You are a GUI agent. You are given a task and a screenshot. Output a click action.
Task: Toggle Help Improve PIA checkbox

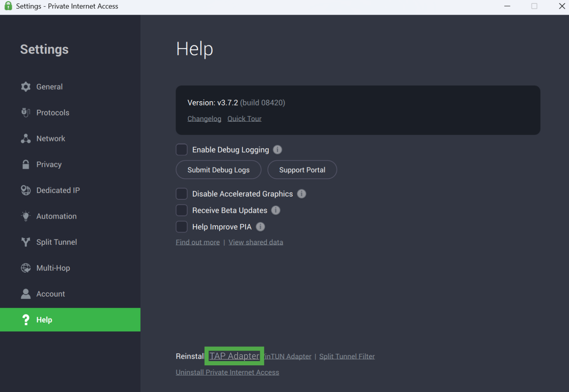[181, 227]
